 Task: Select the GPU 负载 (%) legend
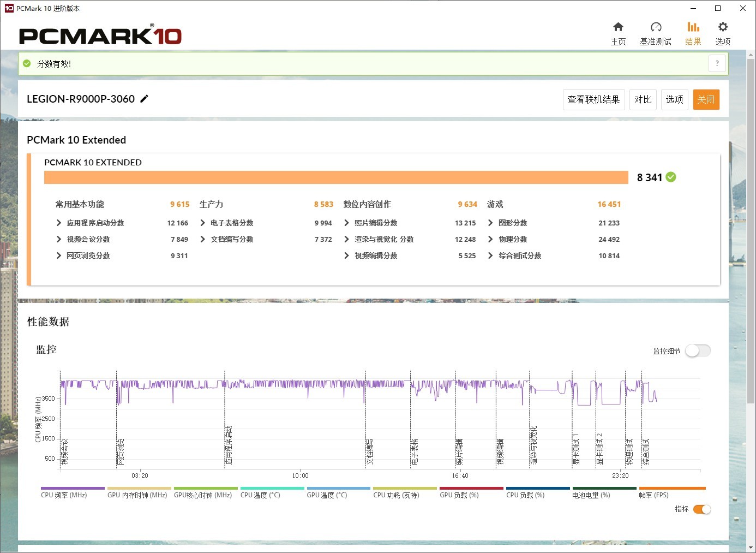coord(472,493)
